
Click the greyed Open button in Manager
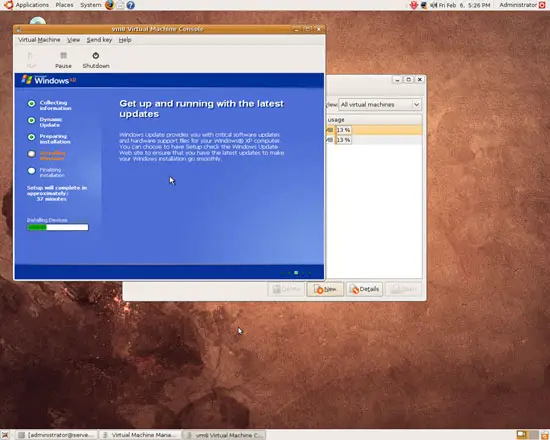pyautogui.click(x=404, y=289)
